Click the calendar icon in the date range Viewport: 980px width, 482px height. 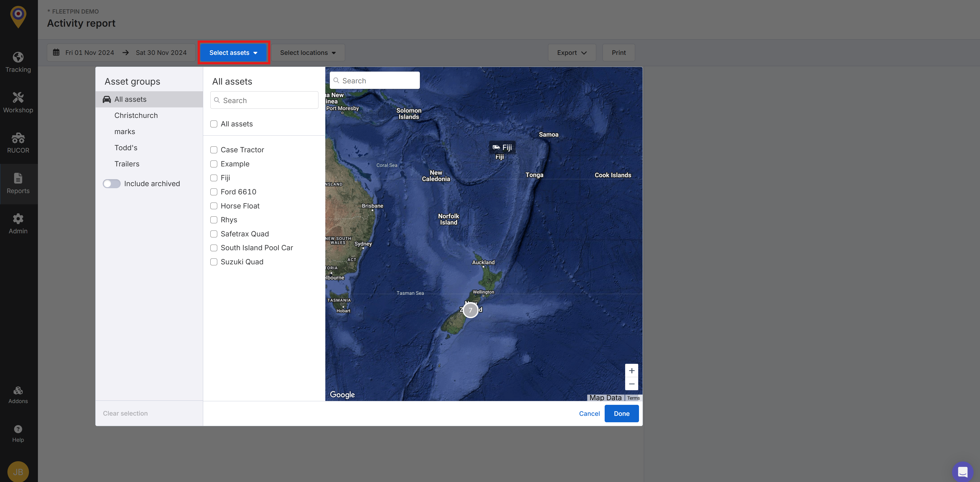pyautogui.click(x=56, y=53)
